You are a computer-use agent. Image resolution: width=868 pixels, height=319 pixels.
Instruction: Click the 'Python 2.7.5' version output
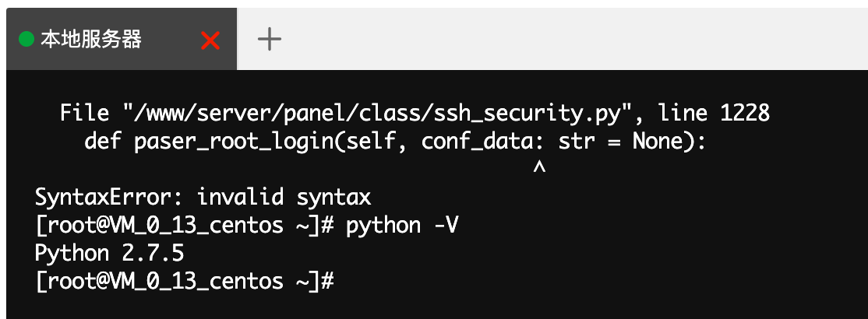coord(110,254)
